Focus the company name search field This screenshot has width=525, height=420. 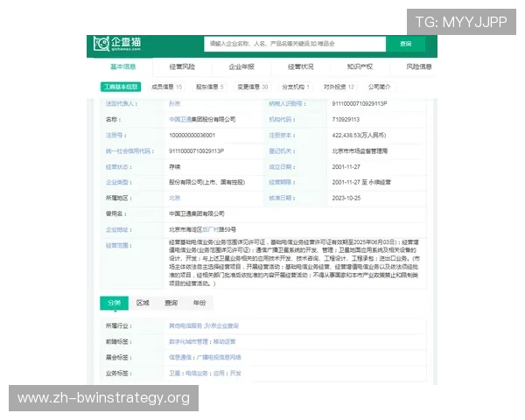[295, 44]
